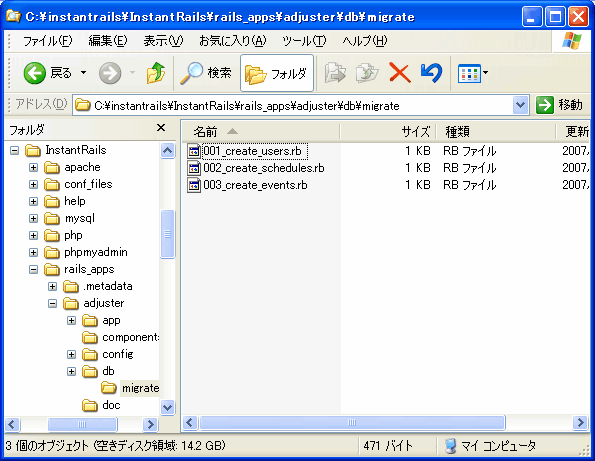The image size is (595, 461).
Task: Click file list horizontal scroll left arrow
Action: pyautogui.click(x=190, y=422)
